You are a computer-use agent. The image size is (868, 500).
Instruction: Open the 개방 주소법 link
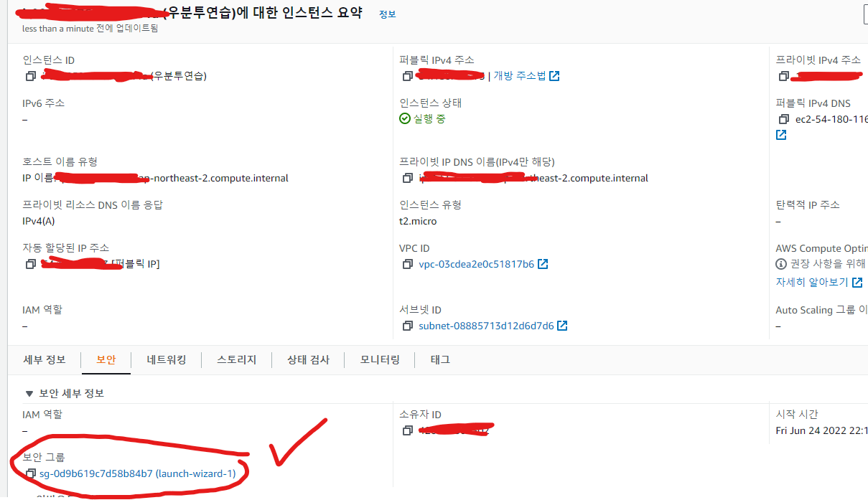(x=520, y=76)
